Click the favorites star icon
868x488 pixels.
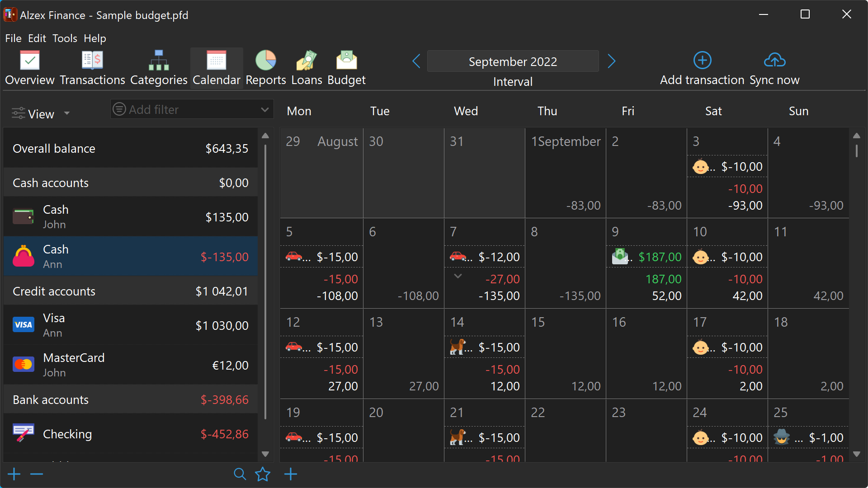[x=263, y=474]
